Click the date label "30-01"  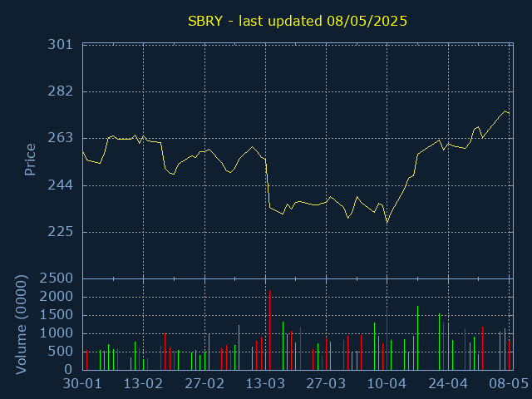click(82, 384)
